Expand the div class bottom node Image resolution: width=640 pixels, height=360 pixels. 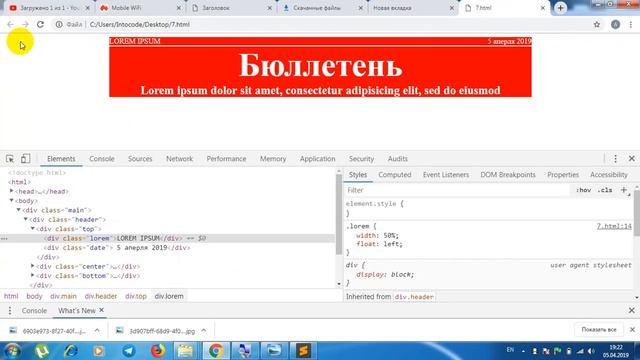[33, 276]
